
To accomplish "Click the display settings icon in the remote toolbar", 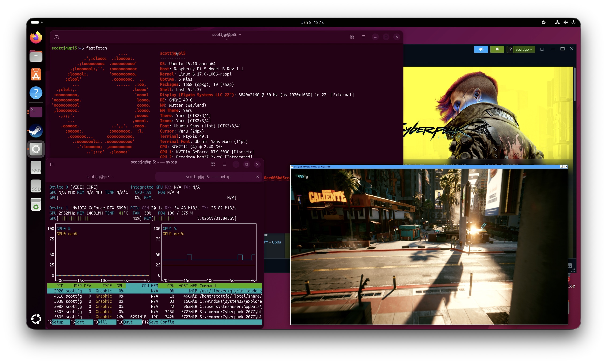I will 542,49.
